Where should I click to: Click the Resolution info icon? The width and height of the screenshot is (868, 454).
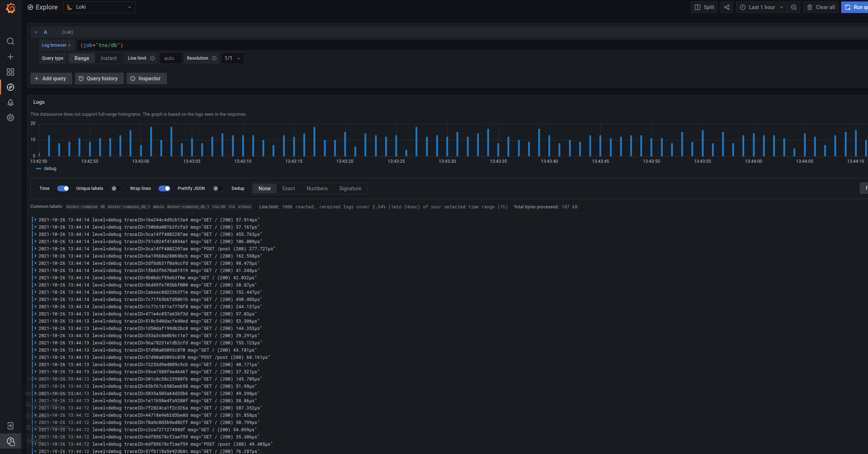pyautogui.click(x=214, y=58)
